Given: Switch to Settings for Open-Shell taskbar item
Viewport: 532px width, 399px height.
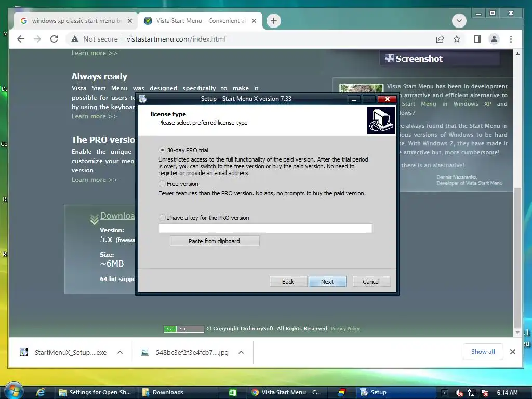Looking at the screenshot, I should click(96, 392).
